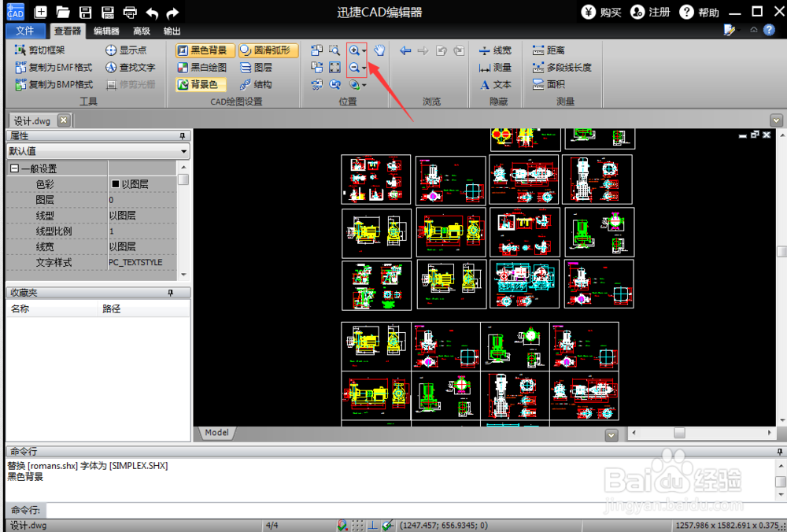Click the zoom window magnifier icon

pyautogui.click(x=334, y=50)
